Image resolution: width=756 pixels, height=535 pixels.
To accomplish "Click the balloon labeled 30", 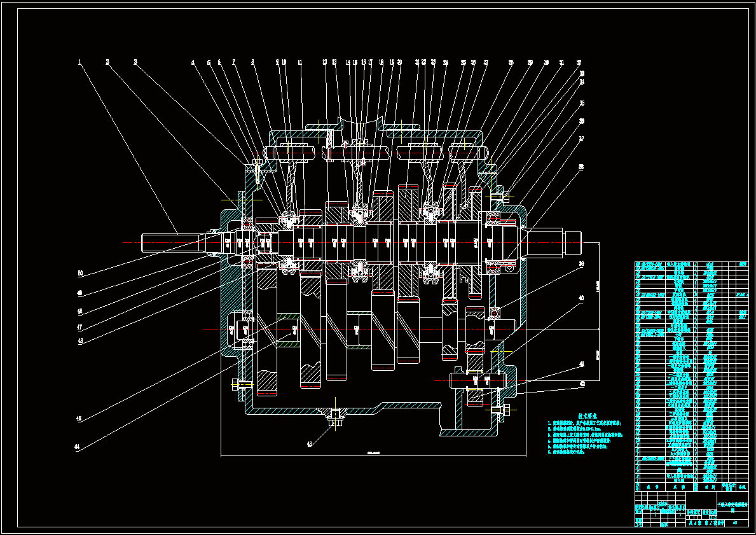I will (x=546, y=62).
